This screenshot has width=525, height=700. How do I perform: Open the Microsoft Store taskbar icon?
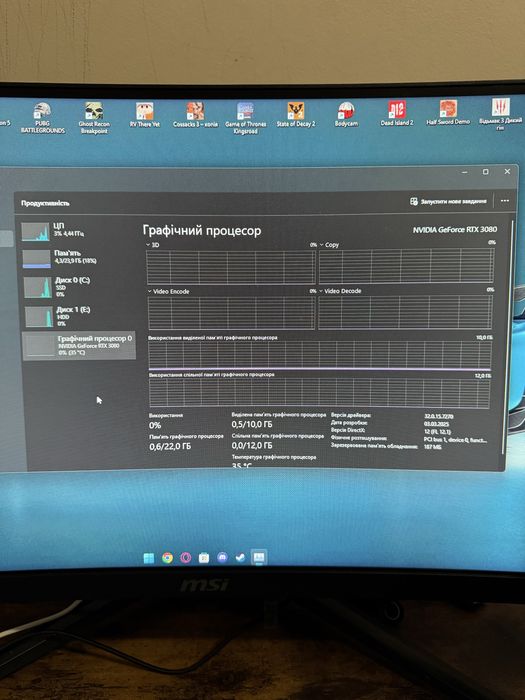tap(204, 558)
